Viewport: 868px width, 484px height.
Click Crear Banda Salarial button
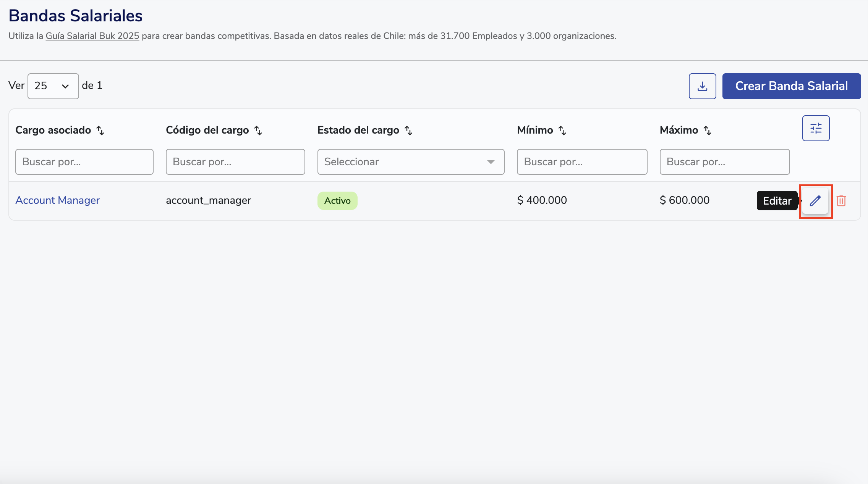[791, 86]
